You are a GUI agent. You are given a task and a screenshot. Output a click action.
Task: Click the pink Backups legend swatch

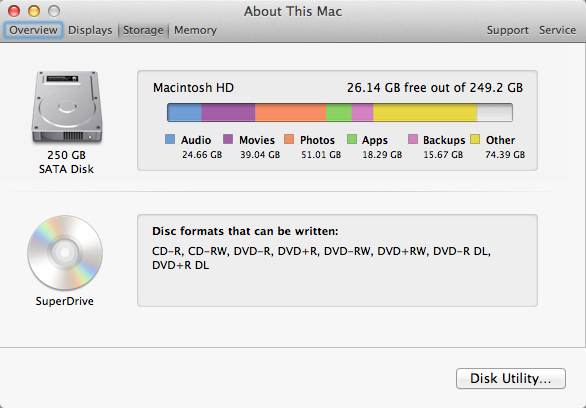pyautogui.click(x=413, y=139)
